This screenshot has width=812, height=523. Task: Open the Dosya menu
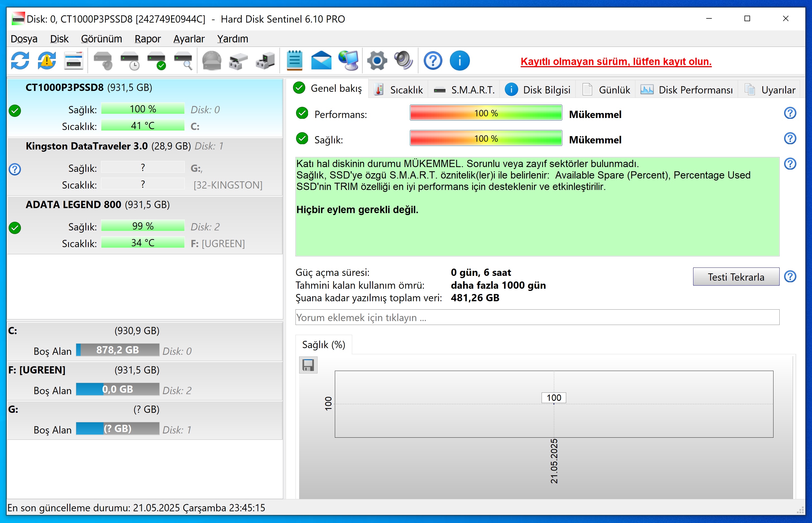[x=24, y=39]
